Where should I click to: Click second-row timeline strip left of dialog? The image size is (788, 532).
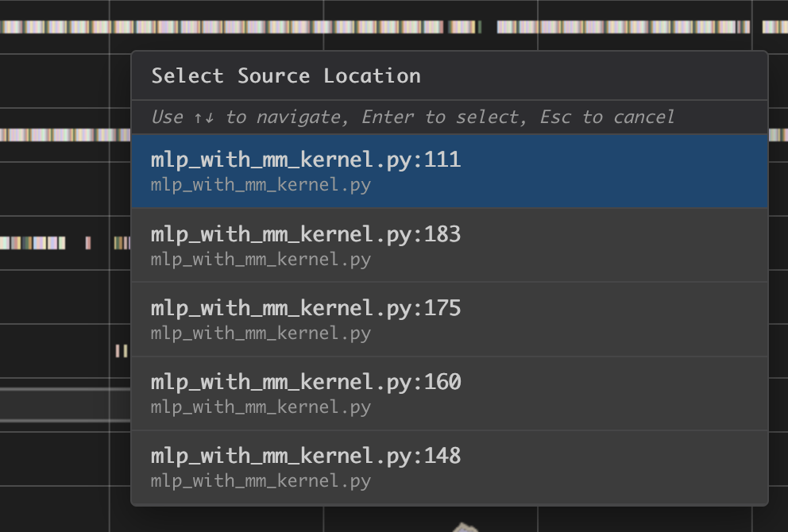coord(64,135)
